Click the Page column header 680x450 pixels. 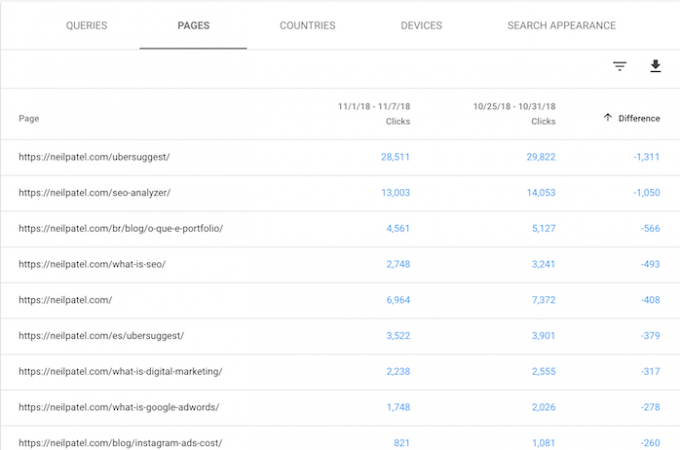[x=29, y=118]
